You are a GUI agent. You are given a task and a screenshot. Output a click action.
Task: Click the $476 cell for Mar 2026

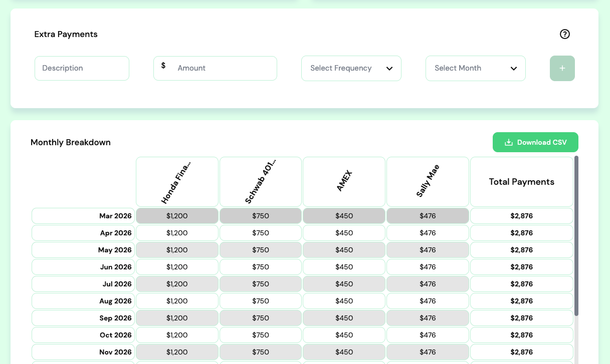(x=428, y=216)
